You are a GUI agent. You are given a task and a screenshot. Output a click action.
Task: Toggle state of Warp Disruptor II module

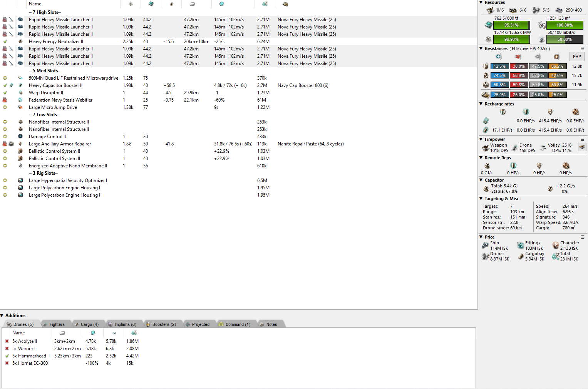[x=5, y=93]
